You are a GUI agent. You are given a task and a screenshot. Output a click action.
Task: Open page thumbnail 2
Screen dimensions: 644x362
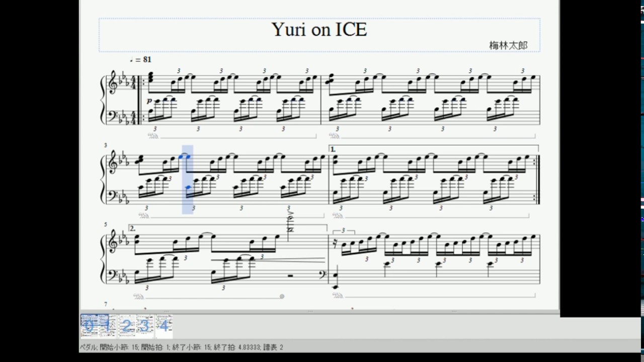[x=125, y=326]
